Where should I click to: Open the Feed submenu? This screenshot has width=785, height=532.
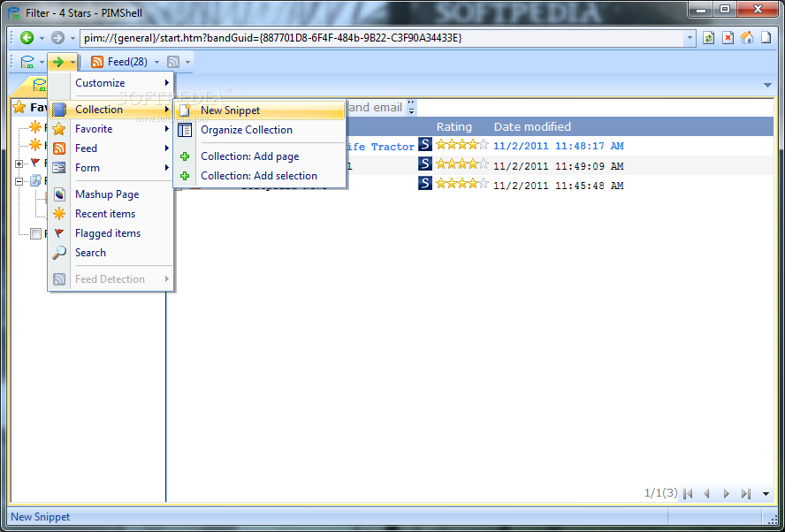point(111,148)
